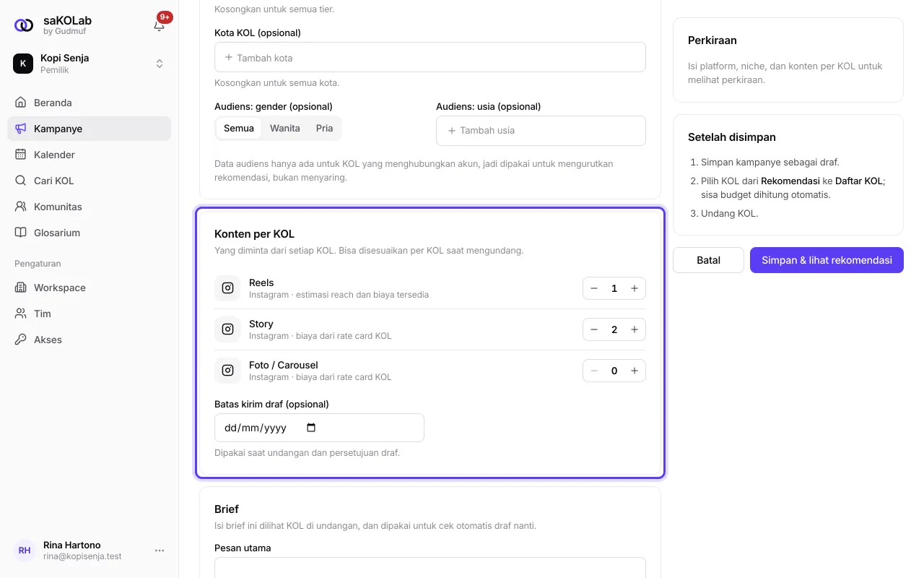The width and height of the screenshot is (924, 578).
Task: Click the Story quantity value 2
Action: click(614, 329)
